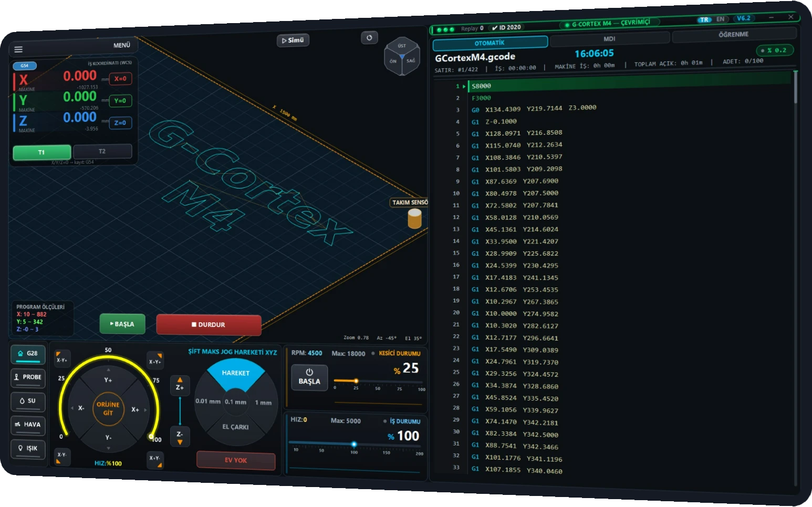Open the hamburger menu icon
The width and height of the screenshot is (812, 507).
tap(18, 49)
